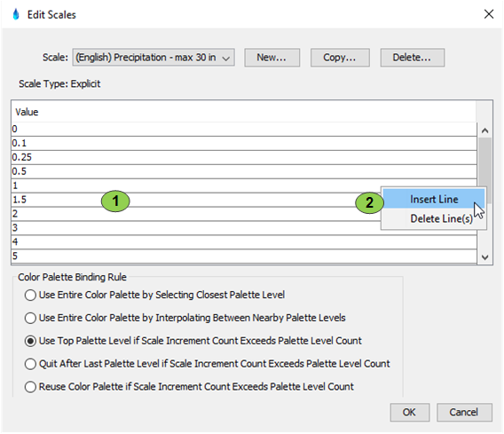Click the New... scale button
This screenshot has width=504, height=434.
click(x=272, y=58)
